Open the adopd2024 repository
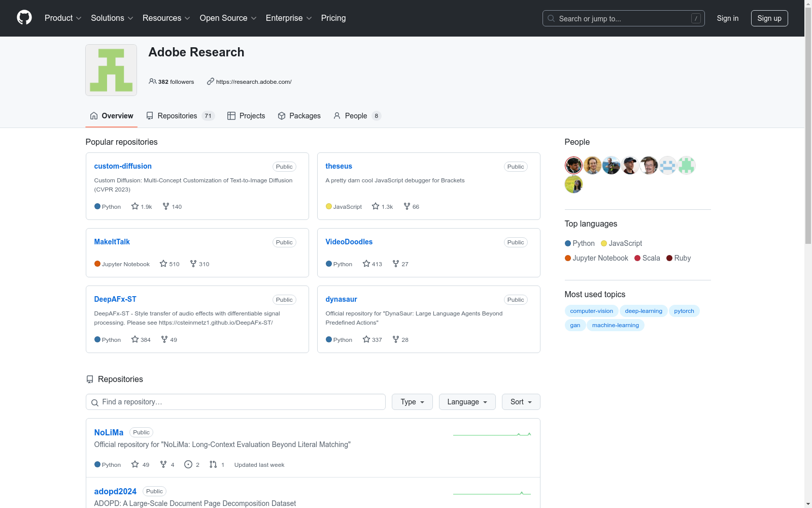The width and height of the screenshot is (812, 508). tap(115, 491)
